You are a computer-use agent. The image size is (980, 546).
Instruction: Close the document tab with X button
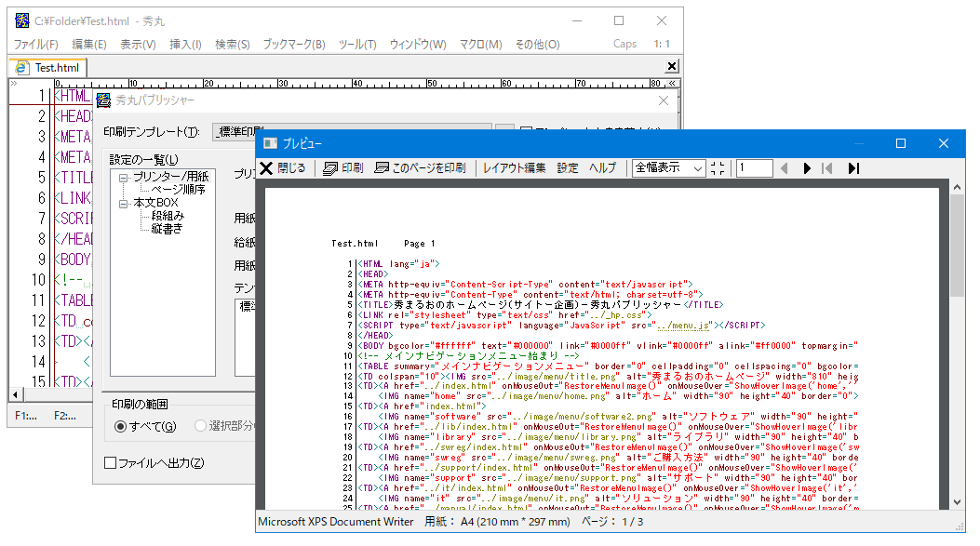point(672,66)
